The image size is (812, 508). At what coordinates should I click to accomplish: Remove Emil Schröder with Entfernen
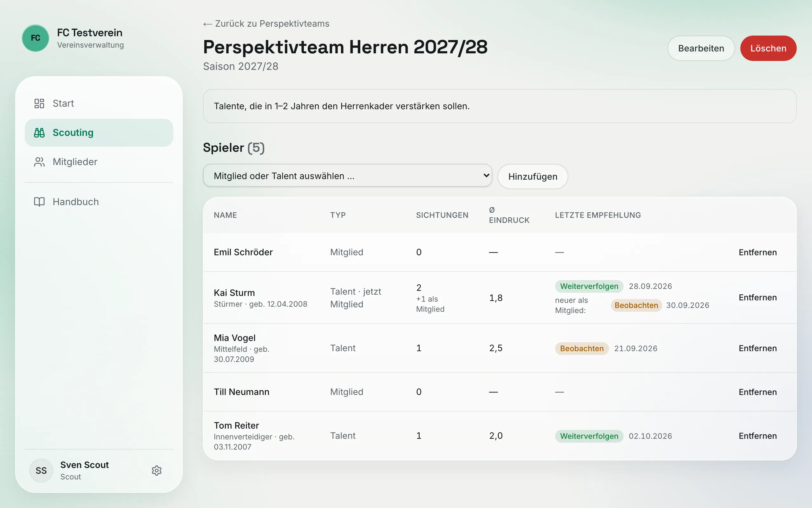point(758,252)
